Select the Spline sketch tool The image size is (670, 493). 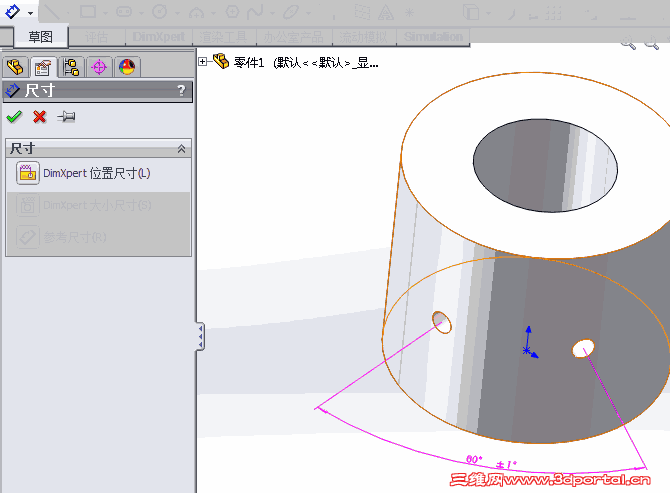click(x=255, y=12)
